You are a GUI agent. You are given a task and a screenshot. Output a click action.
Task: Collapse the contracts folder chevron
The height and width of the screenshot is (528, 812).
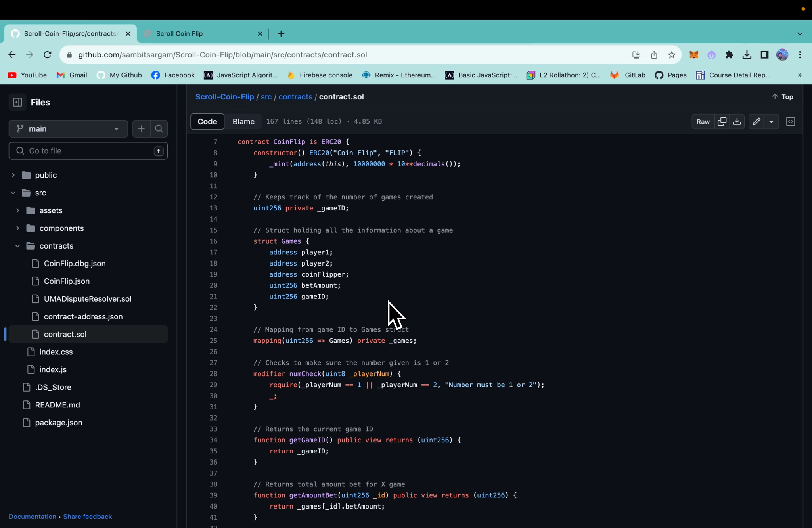[17, 246]
